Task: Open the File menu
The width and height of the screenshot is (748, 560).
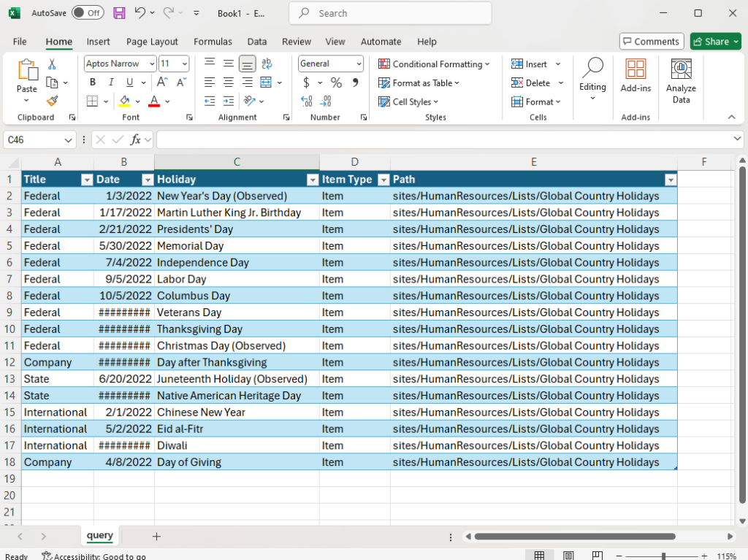Action: pos(20,42)
